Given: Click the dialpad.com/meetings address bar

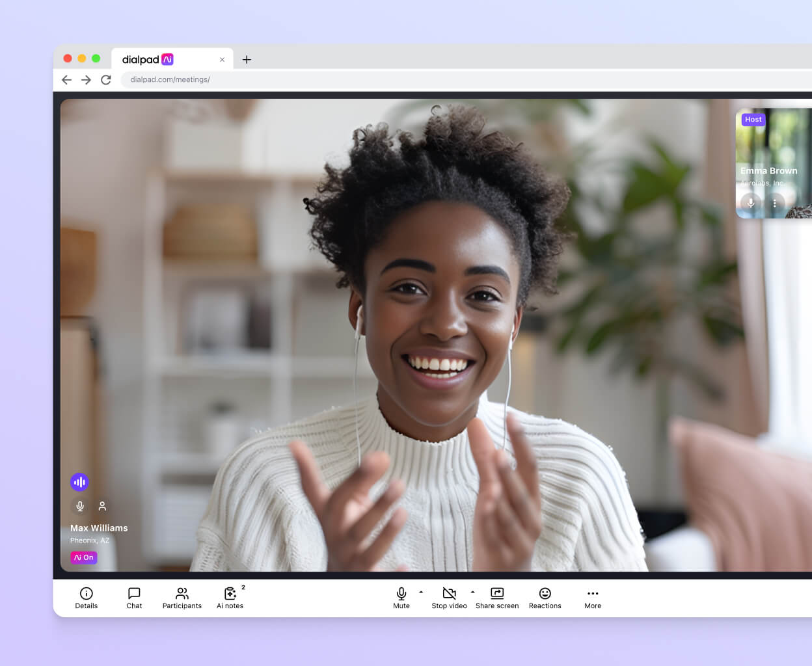Looking at the screenshot, I should point(170,79).
